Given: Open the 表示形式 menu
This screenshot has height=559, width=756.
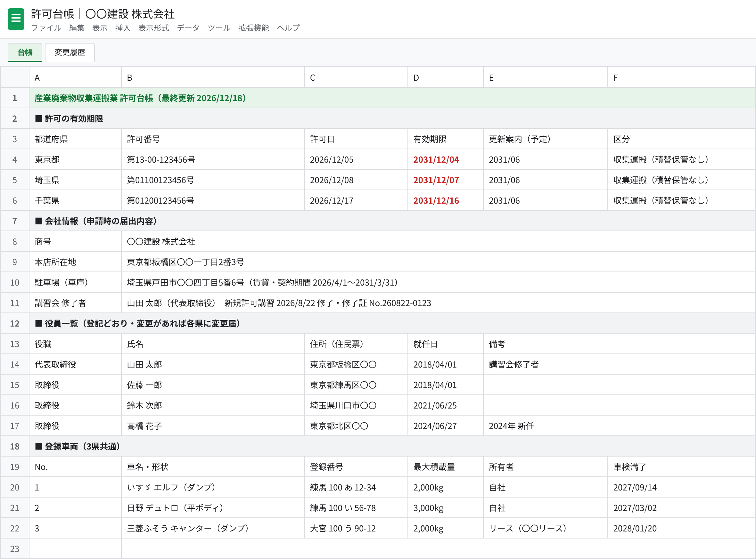Looking at the screenshot, I should coord(154,28).
